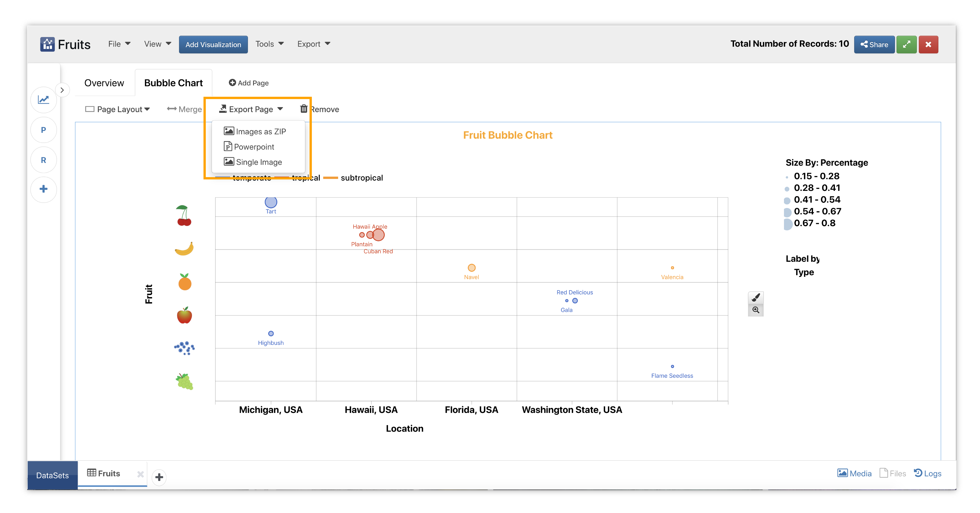
Task: Switch to the Overview tab
Action: click(104, 83)
